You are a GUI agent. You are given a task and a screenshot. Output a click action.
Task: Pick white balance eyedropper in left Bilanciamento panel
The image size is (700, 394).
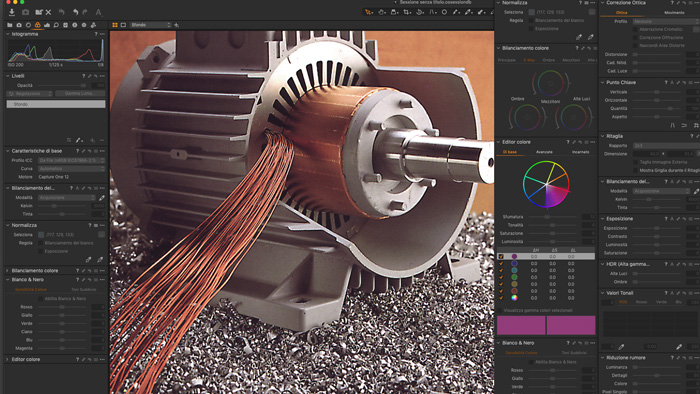102,197
